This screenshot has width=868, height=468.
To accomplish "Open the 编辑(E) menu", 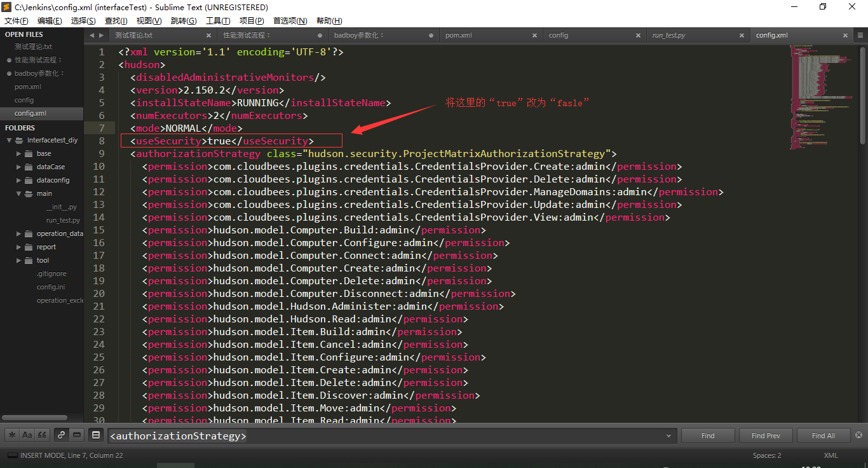I will tap(50, 21).
